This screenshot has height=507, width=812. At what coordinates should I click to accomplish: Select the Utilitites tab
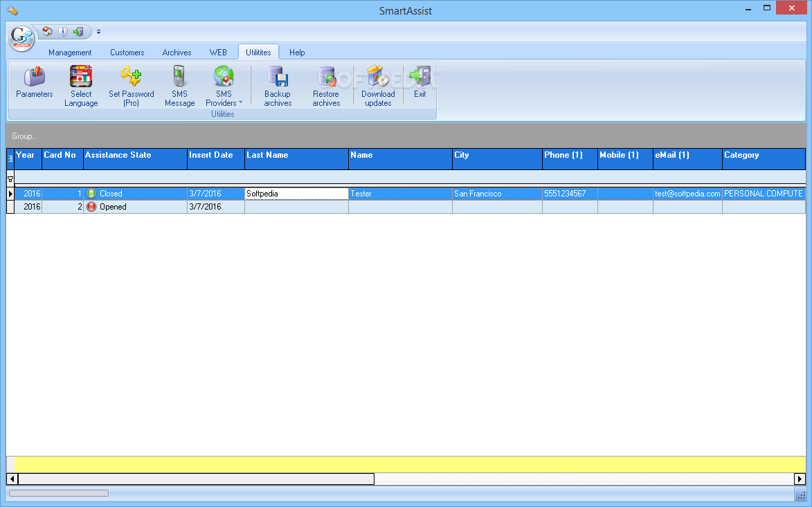pos(258,53)
